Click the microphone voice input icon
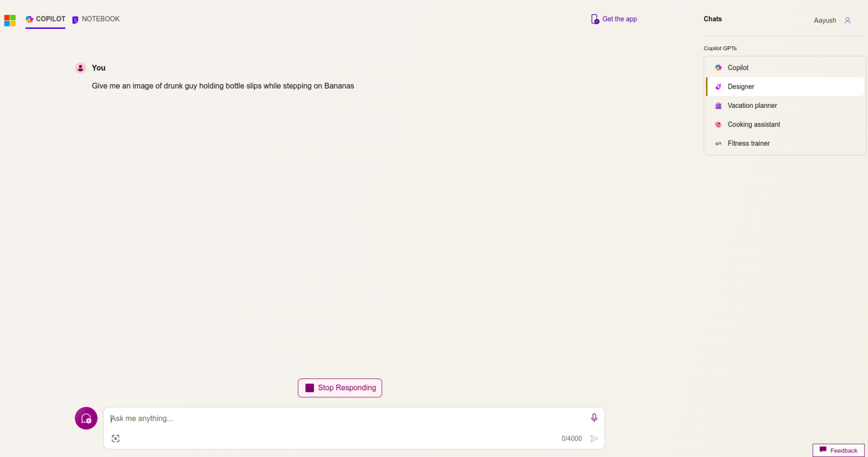This screenshot has height=457, width=868. point(594,418)
